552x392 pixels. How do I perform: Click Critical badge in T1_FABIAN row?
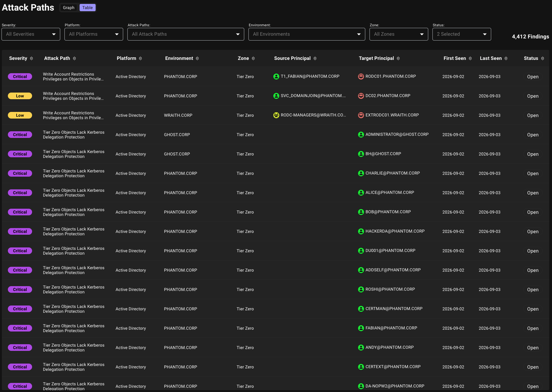(20, 77)
